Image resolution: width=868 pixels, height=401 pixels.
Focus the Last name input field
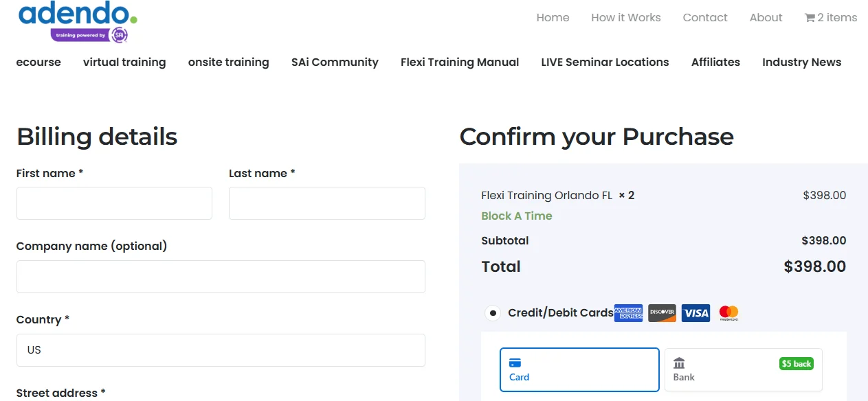(x=327, y=203)
